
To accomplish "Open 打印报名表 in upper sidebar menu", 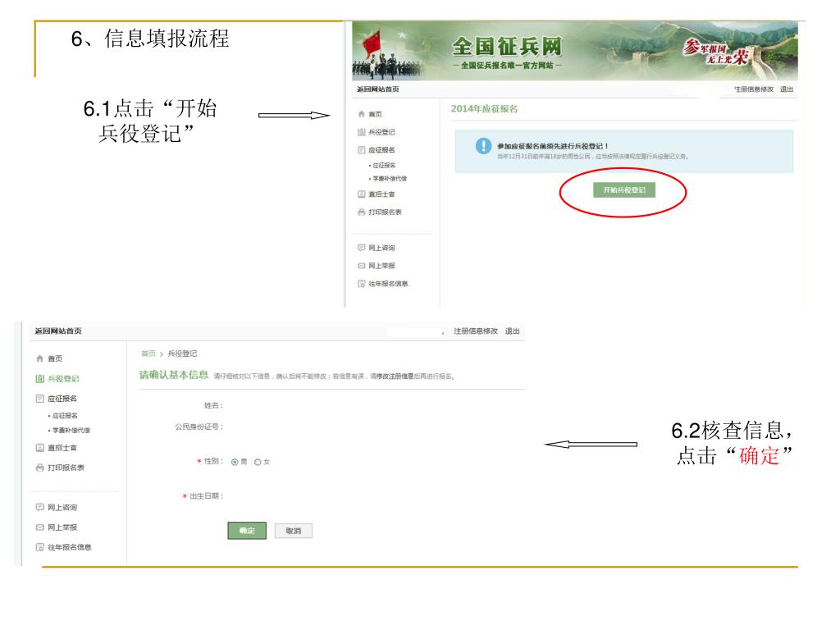I will 385,212.
